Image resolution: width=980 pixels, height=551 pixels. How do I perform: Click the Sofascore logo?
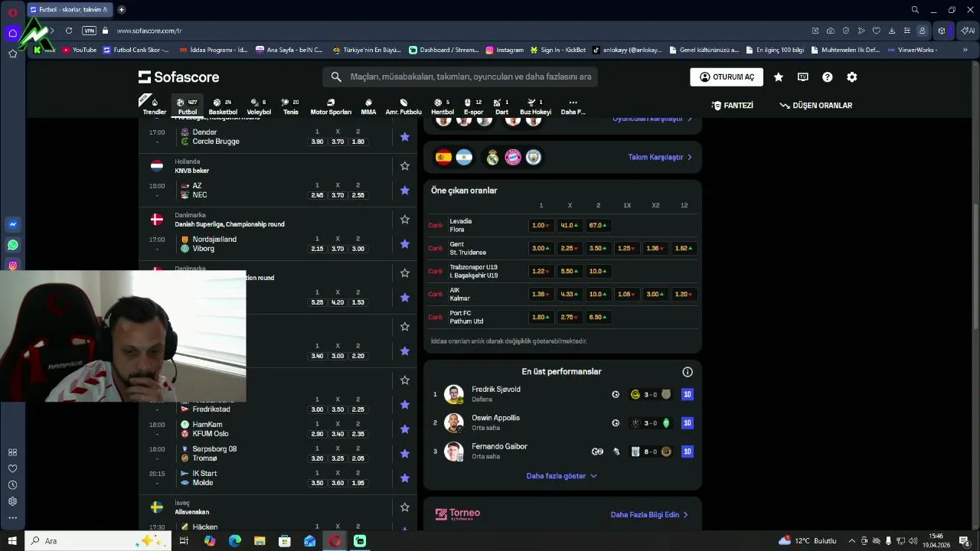[179, 77]
